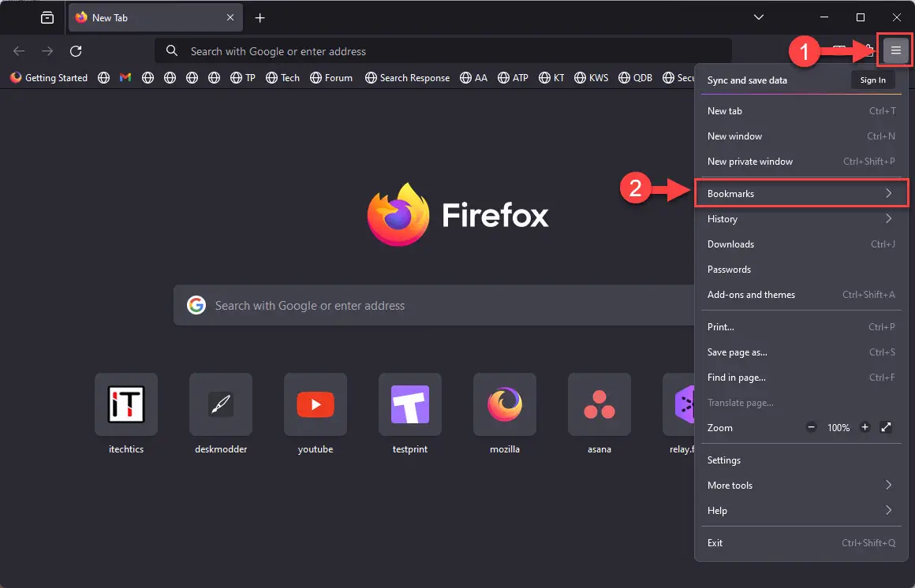Image resolution: width=915 pixels, height=588 pixels.
Task: Open the Getting Started bookmark
Action: coord(49,77)
